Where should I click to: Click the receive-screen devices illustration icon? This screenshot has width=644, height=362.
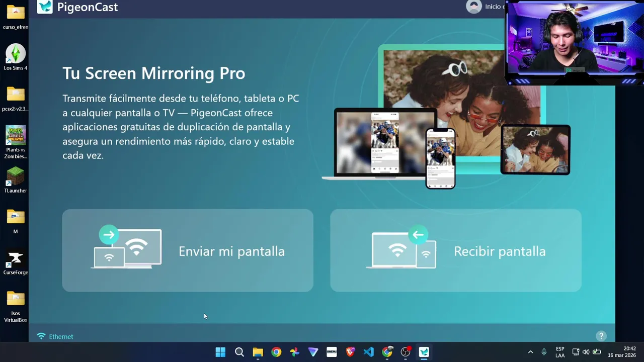(402, 247)
